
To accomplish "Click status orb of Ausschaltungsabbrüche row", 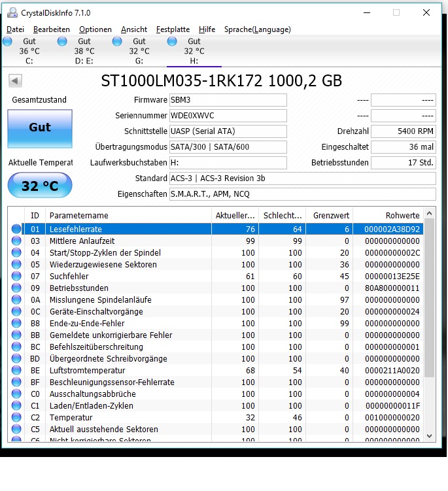I will pos(16,394).
